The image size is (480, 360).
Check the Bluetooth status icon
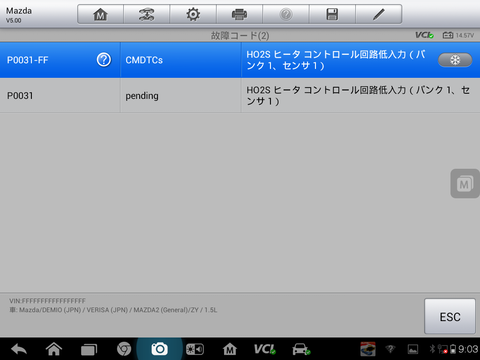click(x=432, y=349)
